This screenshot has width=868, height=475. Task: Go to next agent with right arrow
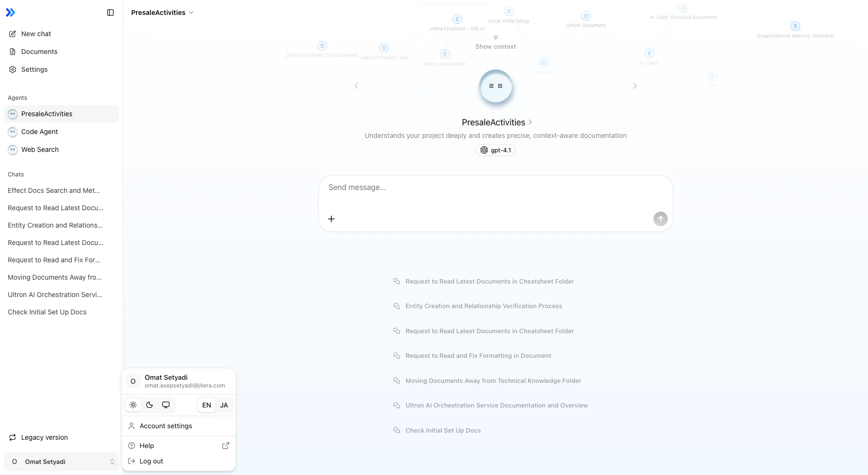[x=635, y=86]
